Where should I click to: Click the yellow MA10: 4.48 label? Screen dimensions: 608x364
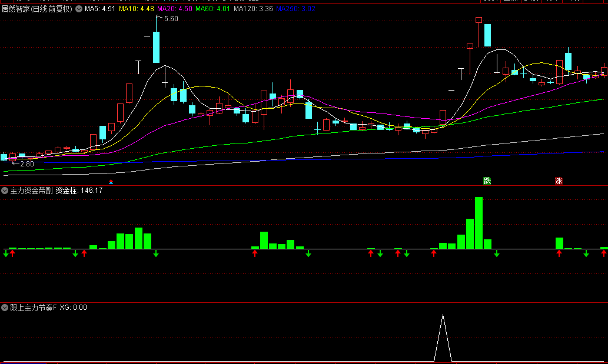click(136, 9)
